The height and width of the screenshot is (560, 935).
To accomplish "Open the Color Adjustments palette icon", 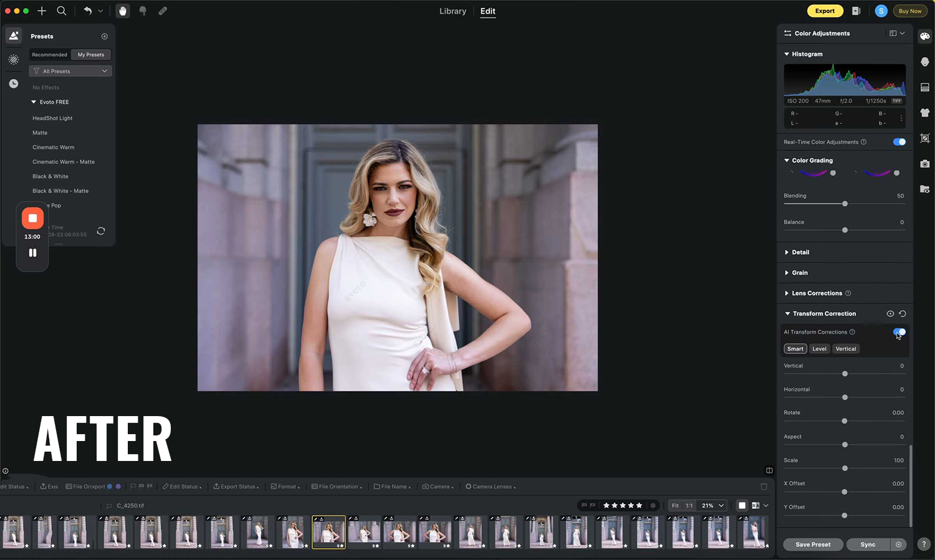I will [924, 36].
